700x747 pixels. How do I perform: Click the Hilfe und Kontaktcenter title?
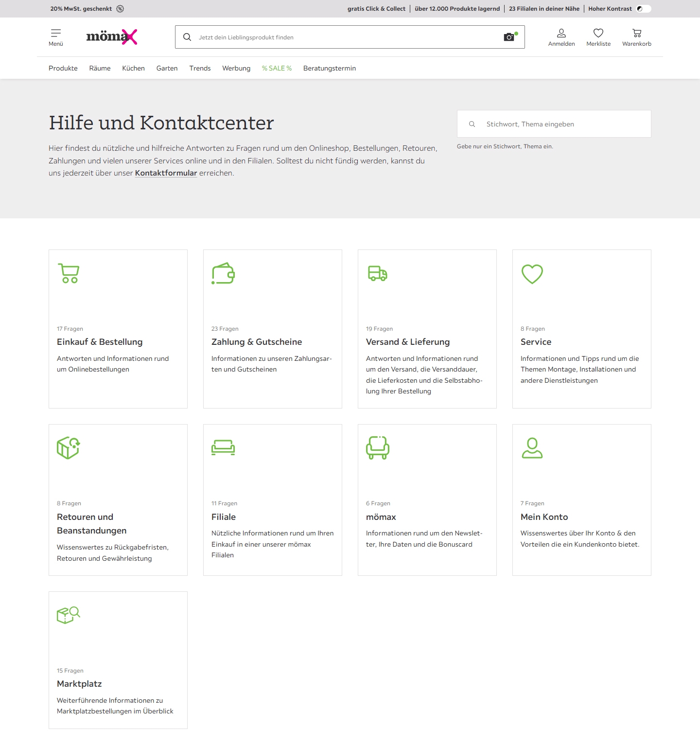point(161,123)
